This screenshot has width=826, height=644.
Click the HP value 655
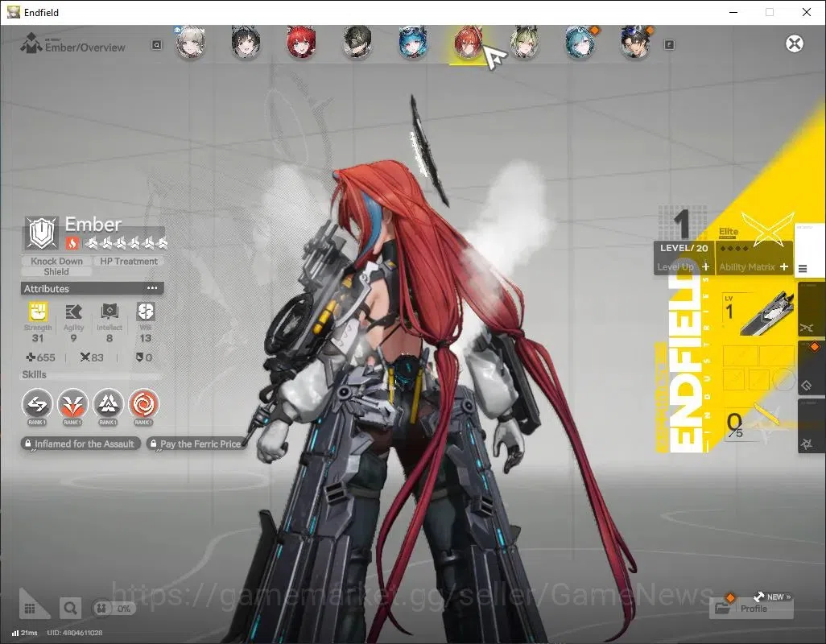[41, 357]
